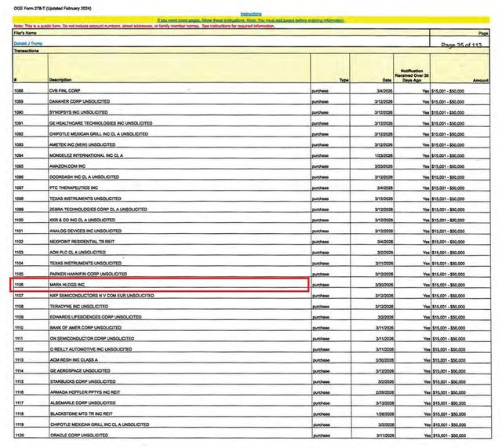Click the TERADYNE INC UNSOLICITED description

[79, 306]
